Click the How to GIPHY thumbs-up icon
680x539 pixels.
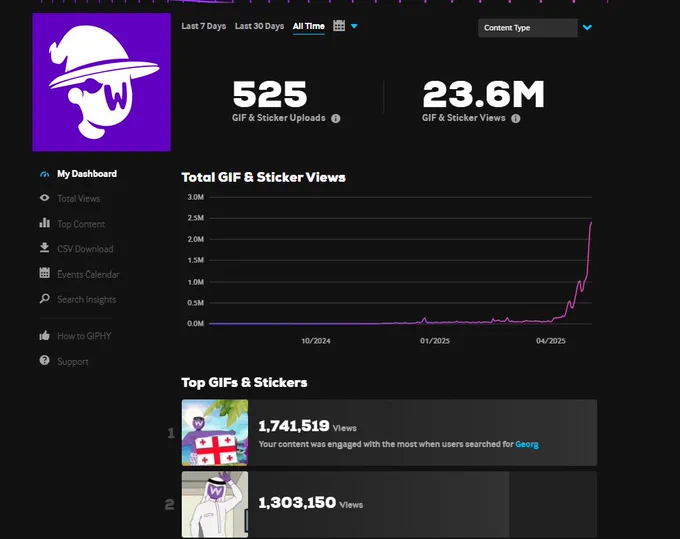tap(44, 335)
